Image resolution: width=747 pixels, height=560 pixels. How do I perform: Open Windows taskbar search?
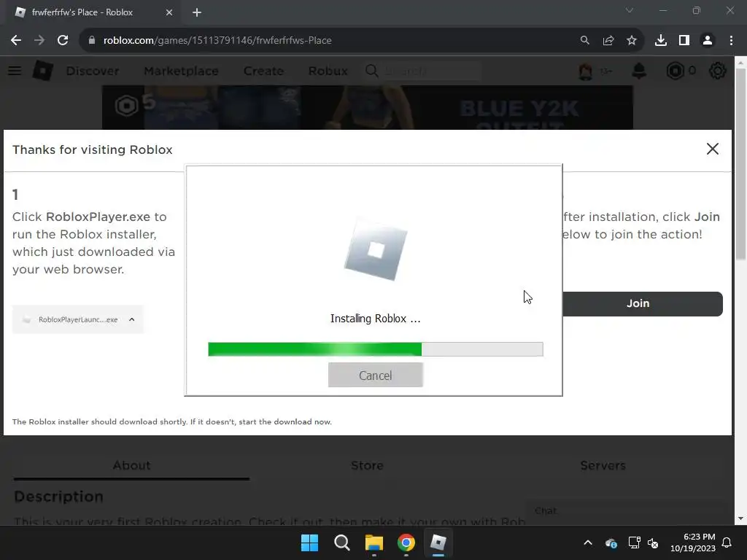click(x=341, y=542)
